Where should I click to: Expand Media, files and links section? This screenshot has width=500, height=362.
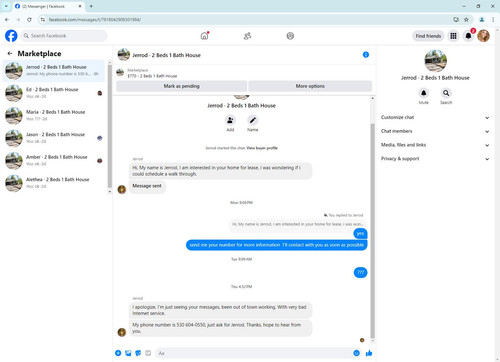(x=435, y=145)
